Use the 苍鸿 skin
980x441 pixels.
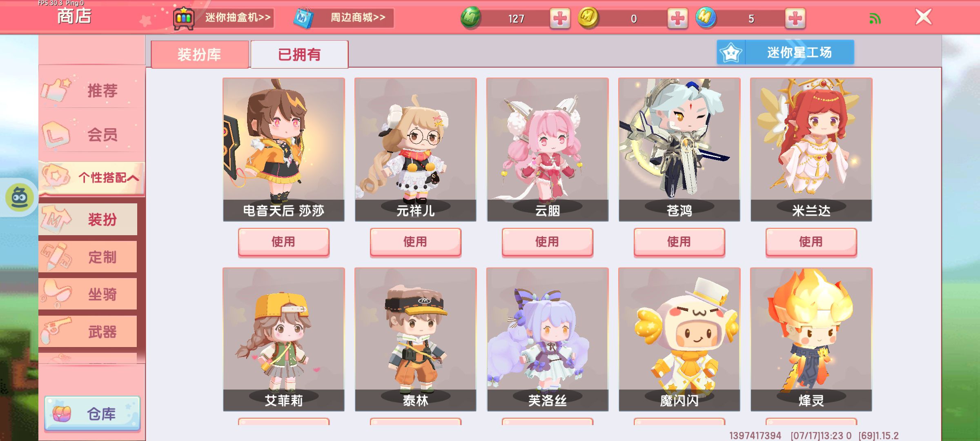679,242
